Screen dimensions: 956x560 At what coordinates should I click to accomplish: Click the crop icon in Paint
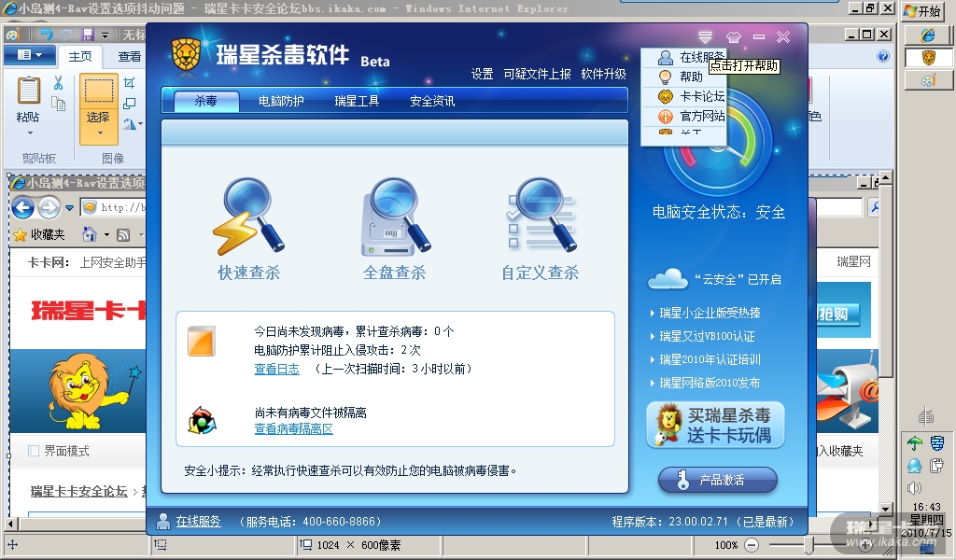(x=129, y=82)
